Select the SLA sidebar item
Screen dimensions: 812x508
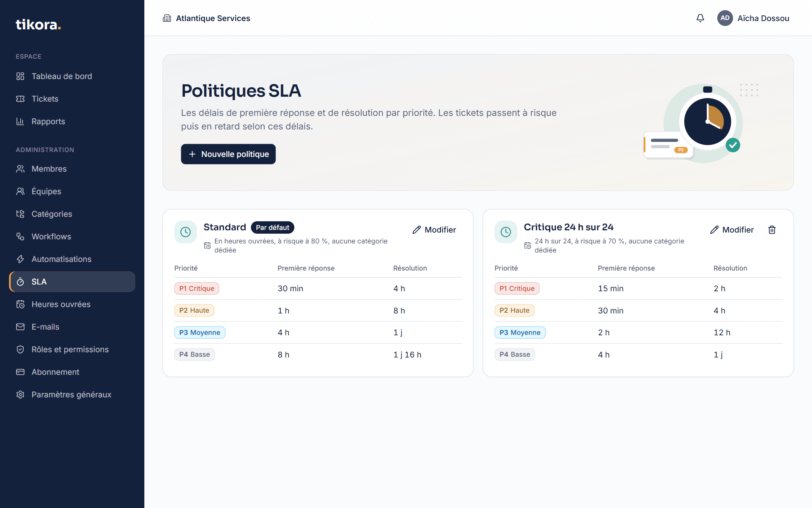[72, 281]
